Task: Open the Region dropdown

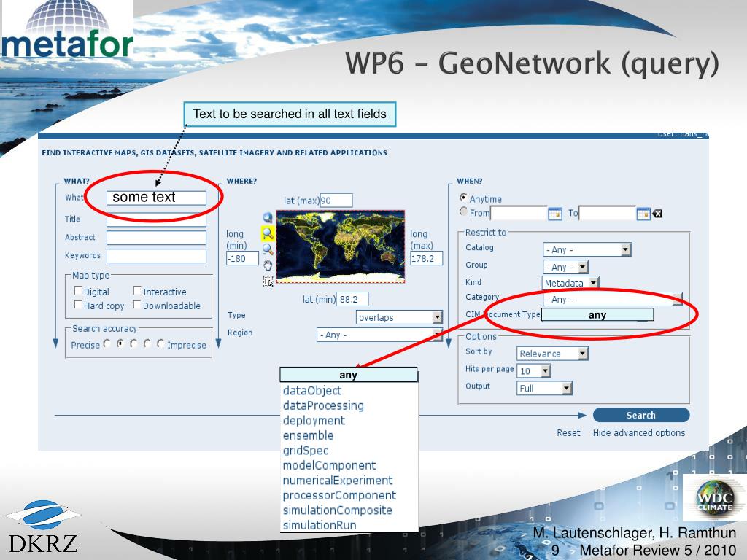Action: click(379, 335)
